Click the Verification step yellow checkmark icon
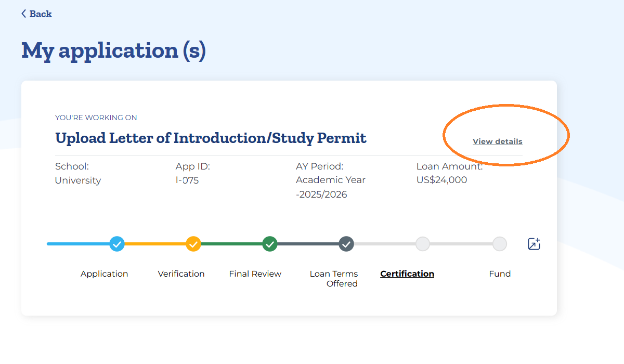 193,244
